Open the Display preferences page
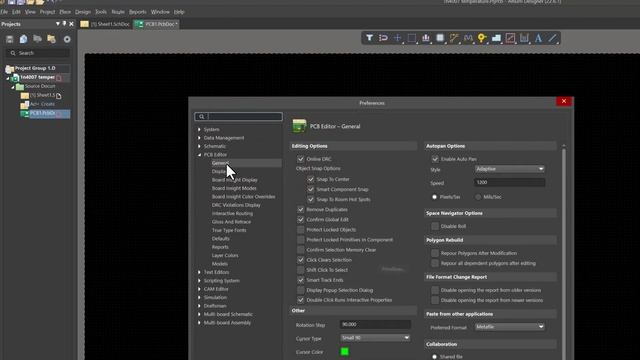Screen dimensions: 640x360 (219, 171)
